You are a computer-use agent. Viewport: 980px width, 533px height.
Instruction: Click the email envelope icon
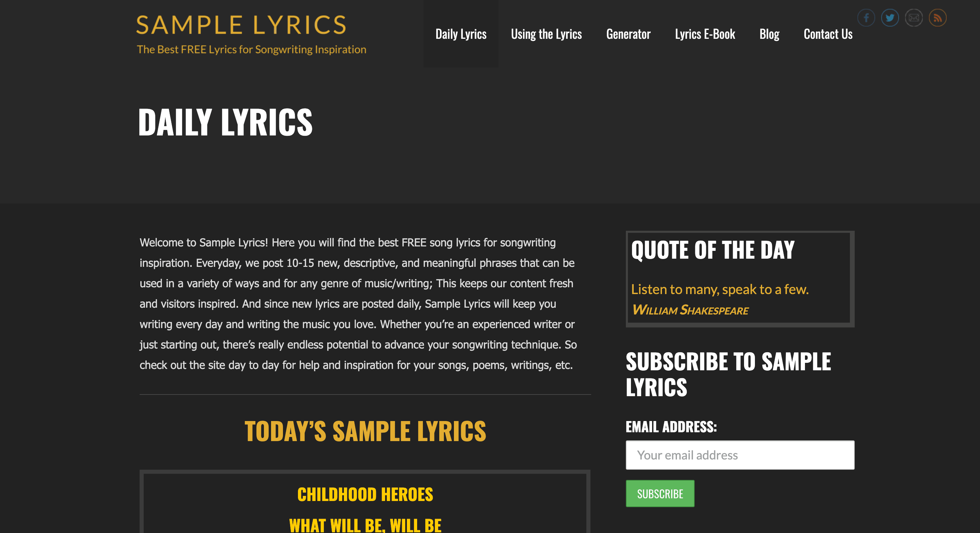click(x=913, y=18)
